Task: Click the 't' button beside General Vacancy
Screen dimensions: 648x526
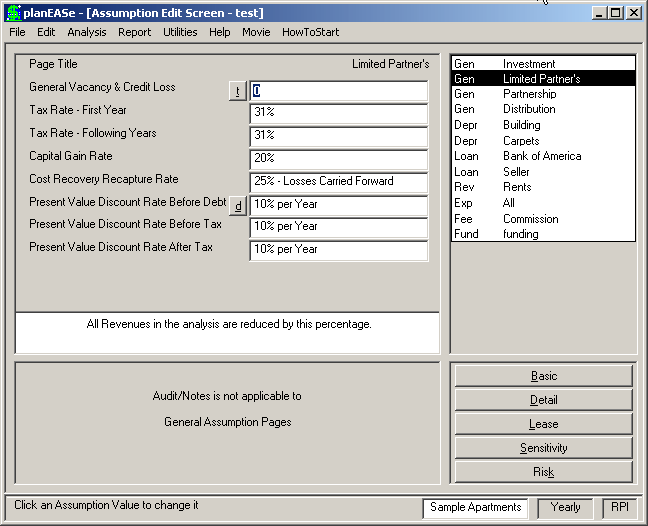Action: 238,91
